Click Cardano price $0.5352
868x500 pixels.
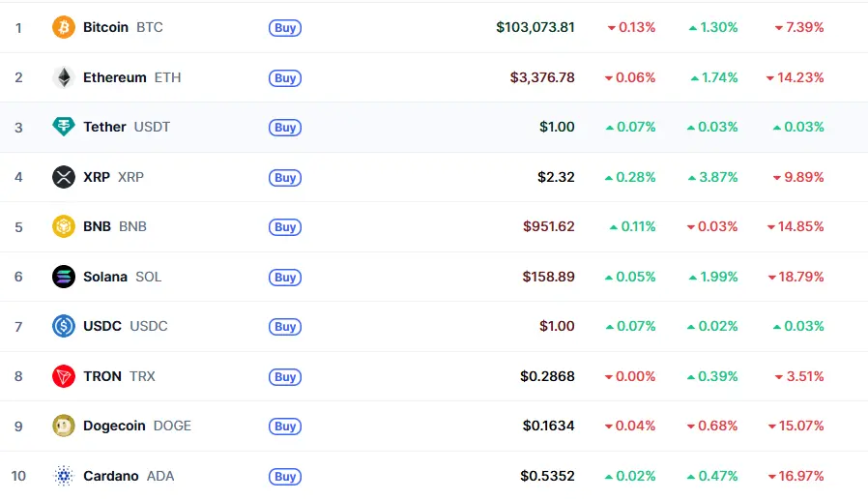[547, 476]
